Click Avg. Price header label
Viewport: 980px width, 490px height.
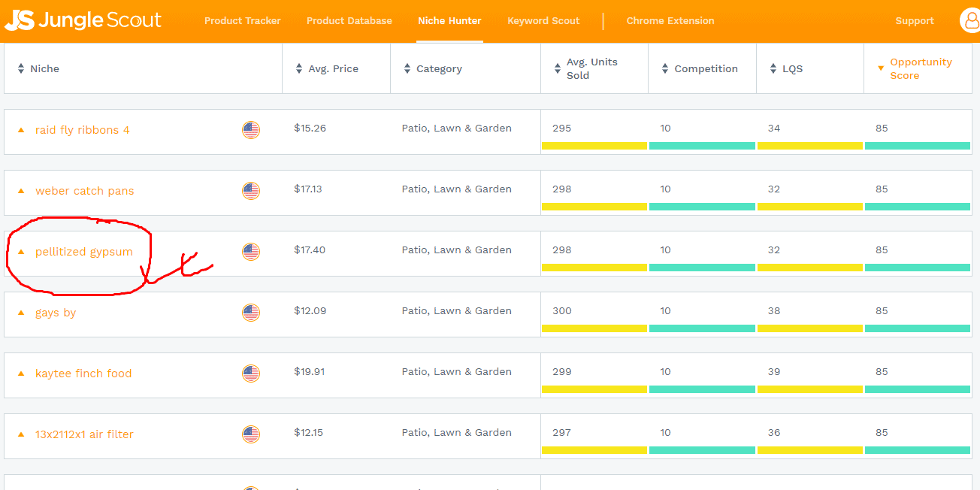[334, 68]
